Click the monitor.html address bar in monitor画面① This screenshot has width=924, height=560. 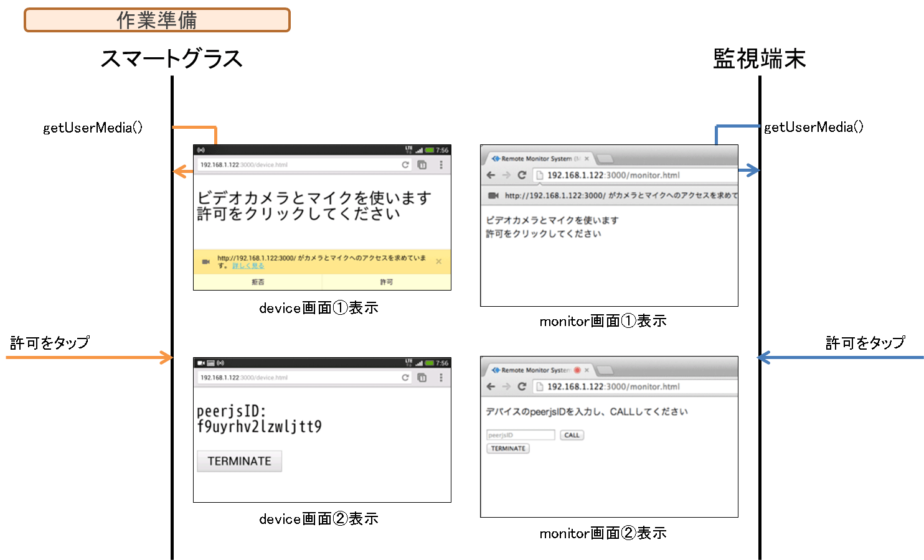pyautogui.click(x=635, y=175)
